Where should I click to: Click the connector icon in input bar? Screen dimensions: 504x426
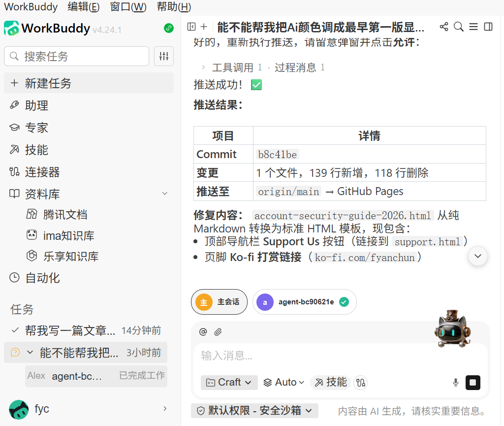tap(361, 383)
